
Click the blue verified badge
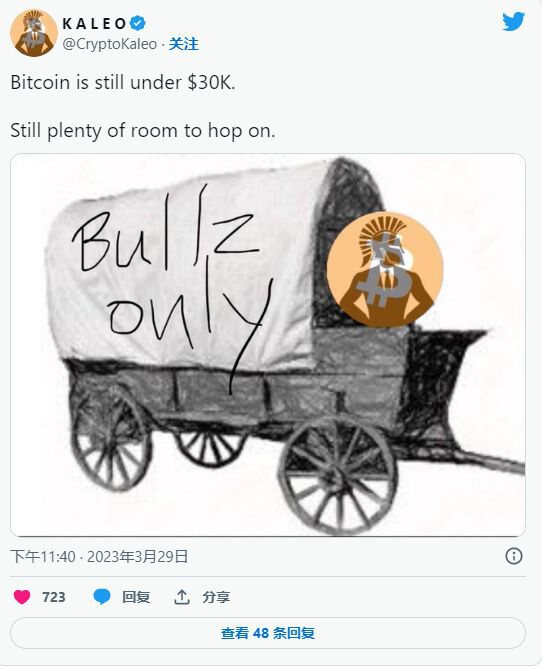pos(137,23)
